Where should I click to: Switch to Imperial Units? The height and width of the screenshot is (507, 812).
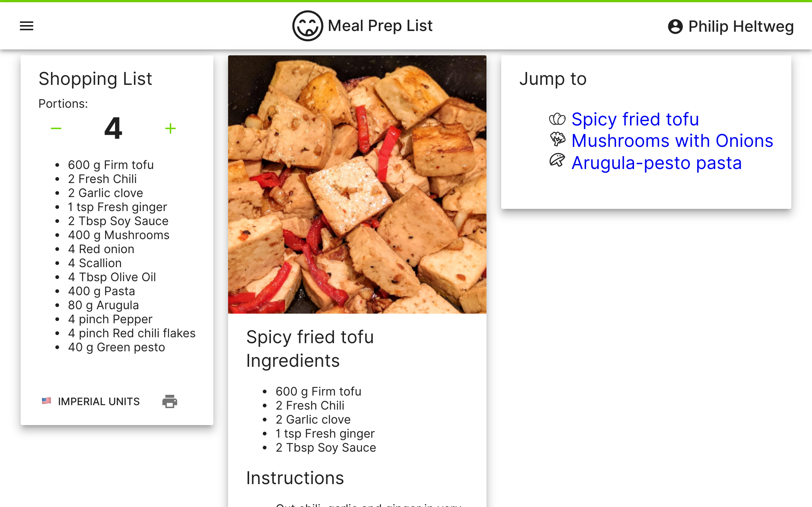pos(99,401)
